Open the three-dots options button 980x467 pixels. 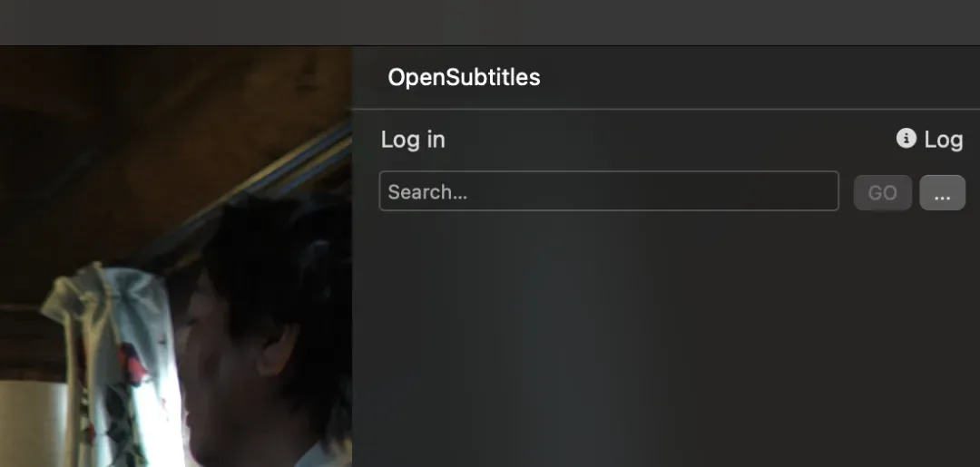943,193
